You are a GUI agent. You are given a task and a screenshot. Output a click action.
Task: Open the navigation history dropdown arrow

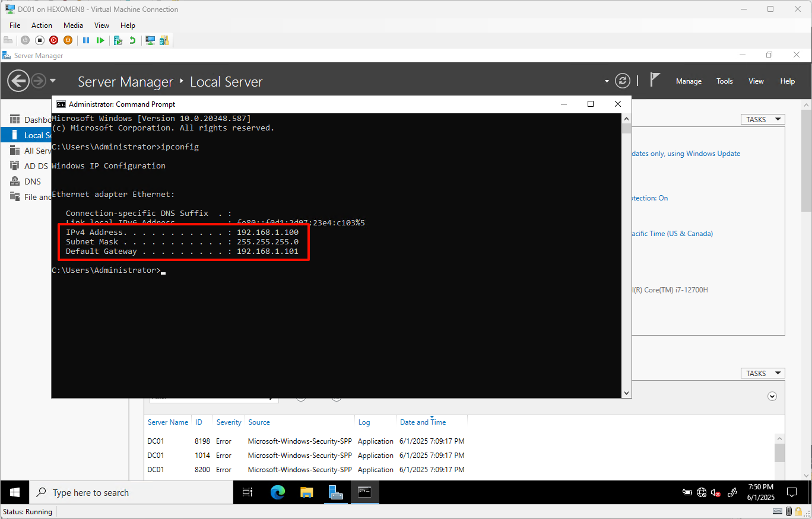pos(53,81)
